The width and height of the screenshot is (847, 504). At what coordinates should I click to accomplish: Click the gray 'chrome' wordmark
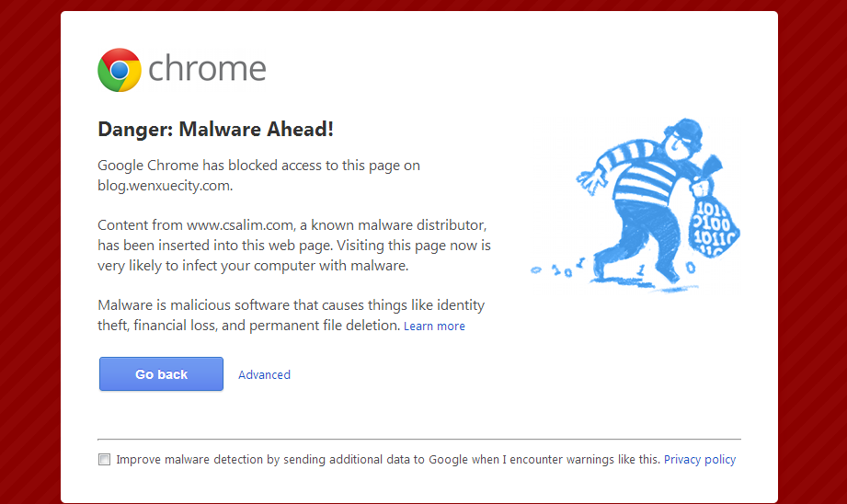(207, 69)
